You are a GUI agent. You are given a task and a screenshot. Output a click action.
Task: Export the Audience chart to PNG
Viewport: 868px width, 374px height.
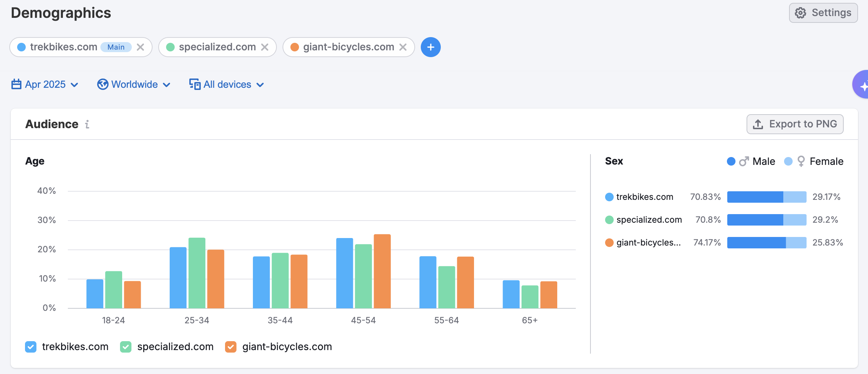(795, 124)
